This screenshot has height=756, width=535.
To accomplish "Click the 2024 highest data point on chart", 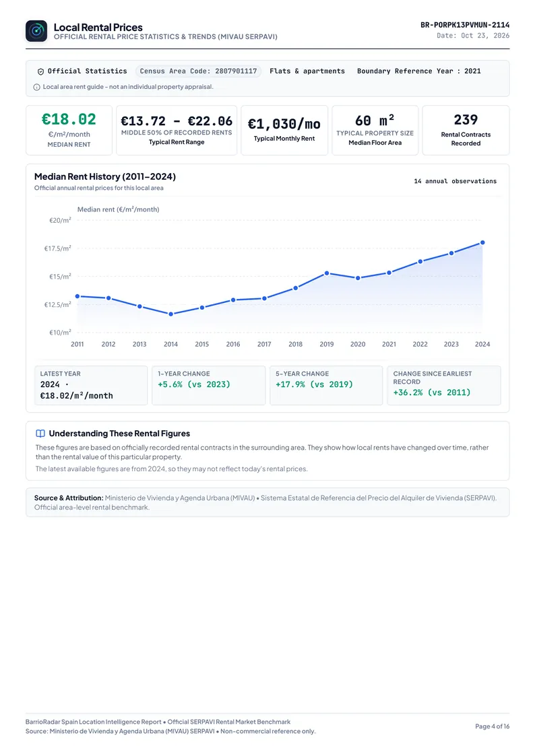I will tap(482, 242).
